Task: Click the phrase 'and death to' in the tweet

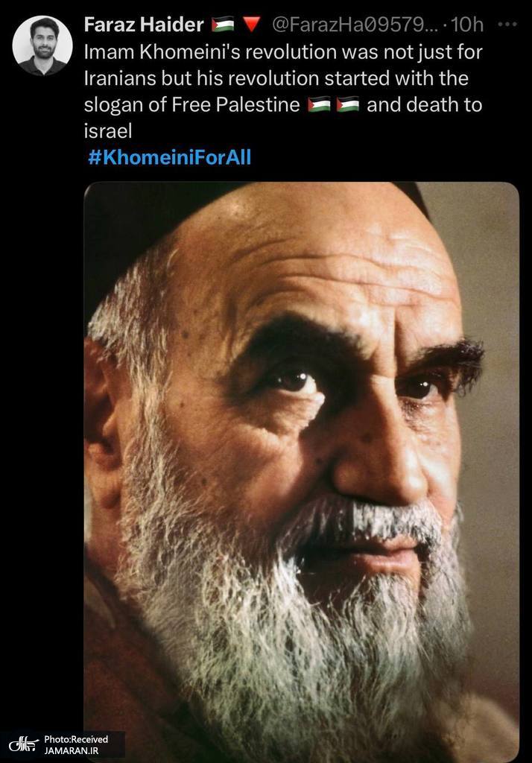Action: pyautogui.click(x=425, y=104)
